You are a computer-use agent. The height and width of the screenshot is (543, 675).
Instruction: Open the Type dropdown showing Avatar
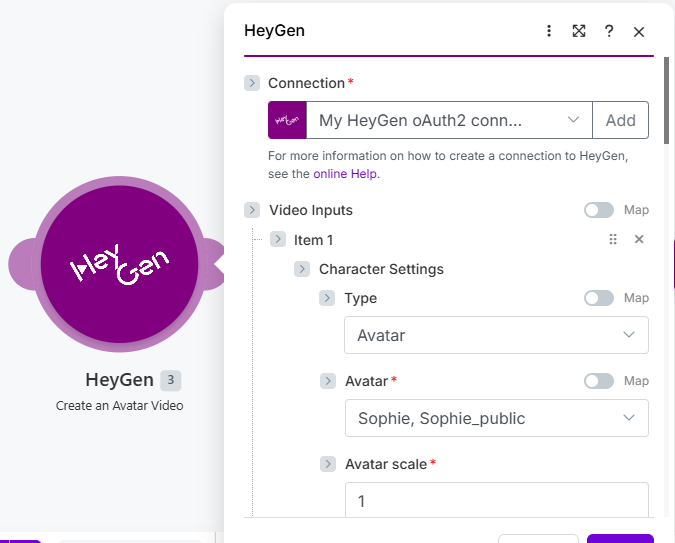click(x=496, y=335)
